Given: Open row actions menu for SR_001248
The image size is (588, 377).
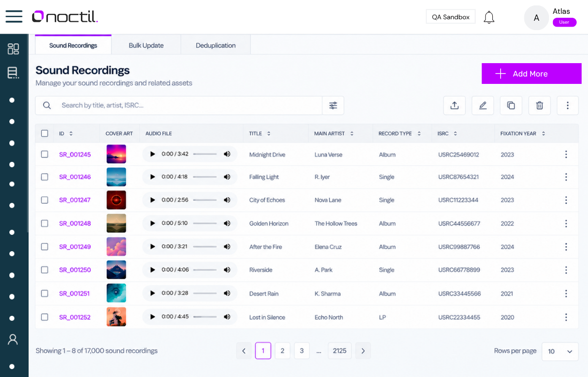Looking at the screenshot, I should (566, 224).
